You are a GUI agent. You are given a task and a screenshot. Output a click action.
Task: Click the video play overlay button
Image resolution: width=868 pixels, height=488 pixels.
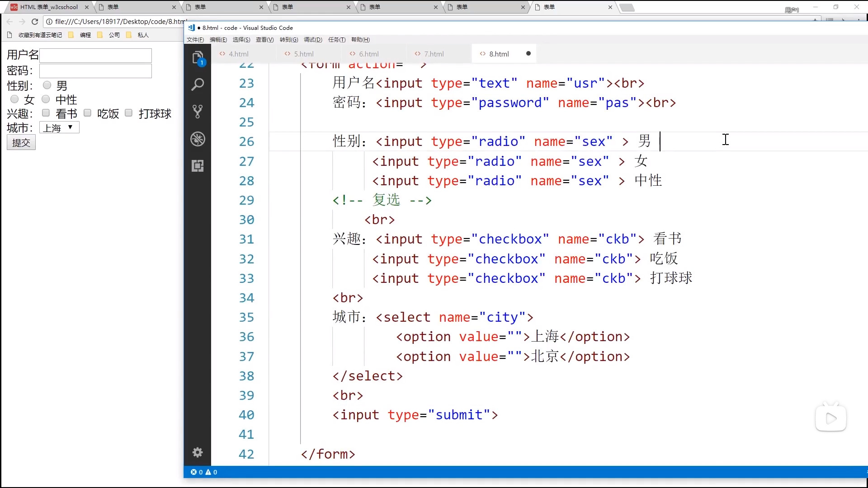click(x=830, y=418)
